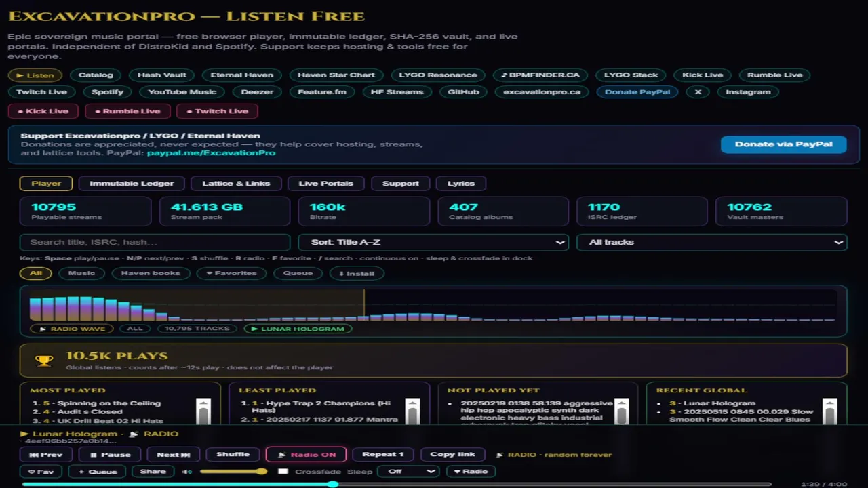Open the Sleep timer Off dropdown
Image resolution: width=868 pixels, height=488 pixels.
pyautogui.click(x=409, y=472)
